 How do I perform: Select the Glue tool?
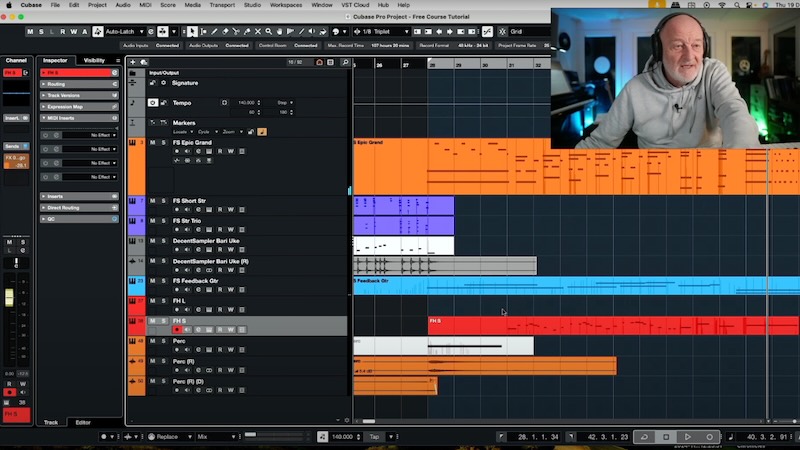point(247,32)
